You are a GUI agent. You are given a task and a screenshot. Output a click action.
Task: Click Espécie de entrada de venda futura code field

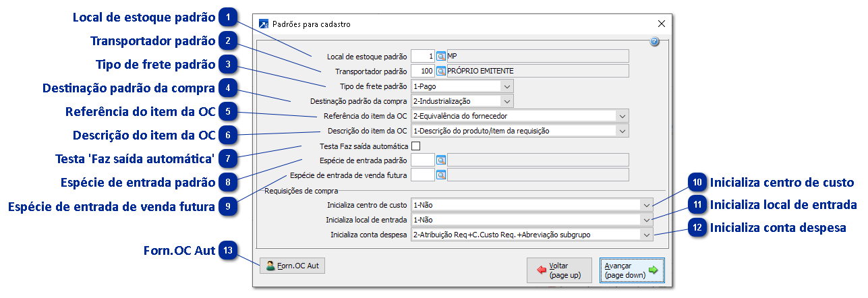(423, 175)
